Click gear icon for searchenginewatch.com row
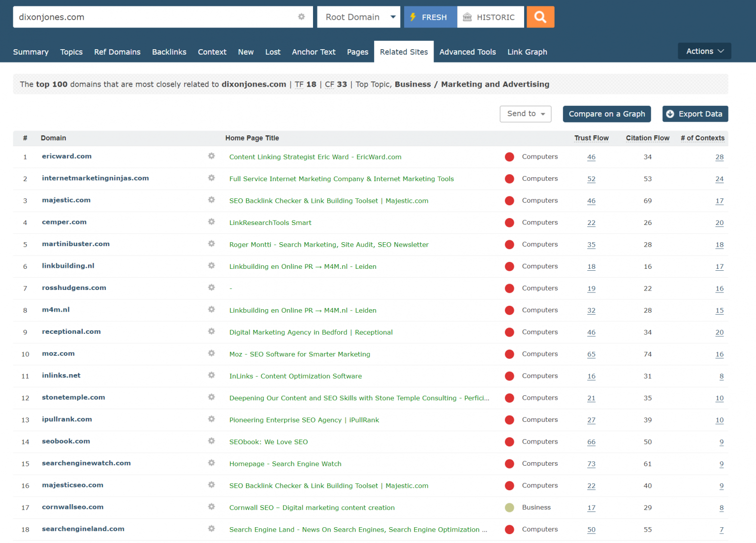The height and width of the screenshot is (543, 756). [x=211, y=463]
